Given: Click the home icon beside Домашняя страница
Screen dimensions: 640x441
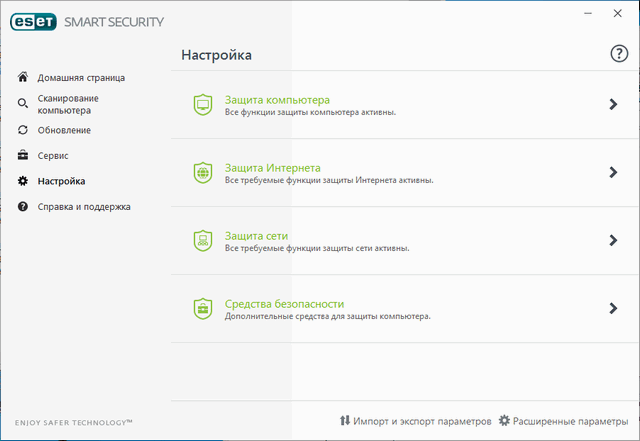Looking at the screenshot, I should [x=23, y=77].
